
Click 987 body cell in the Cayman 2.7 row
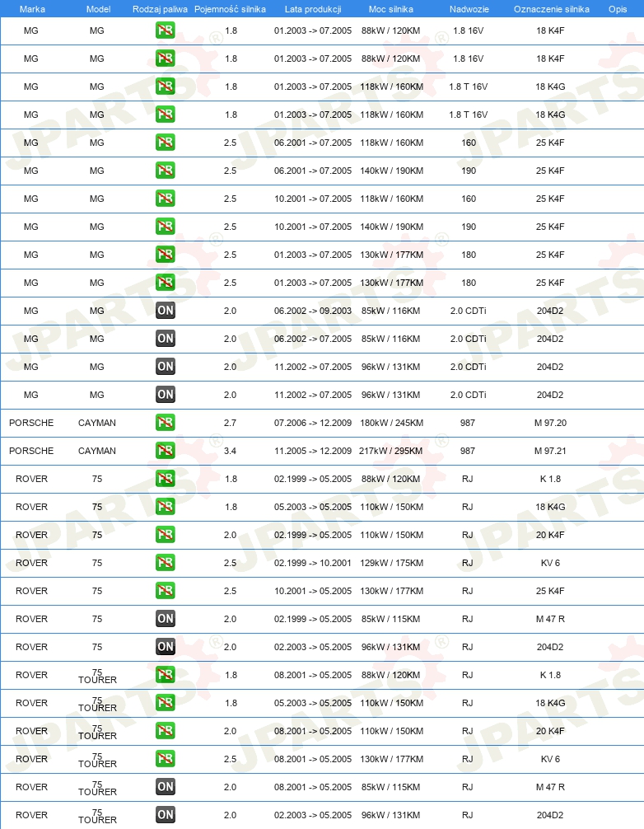tap(468, 423)
